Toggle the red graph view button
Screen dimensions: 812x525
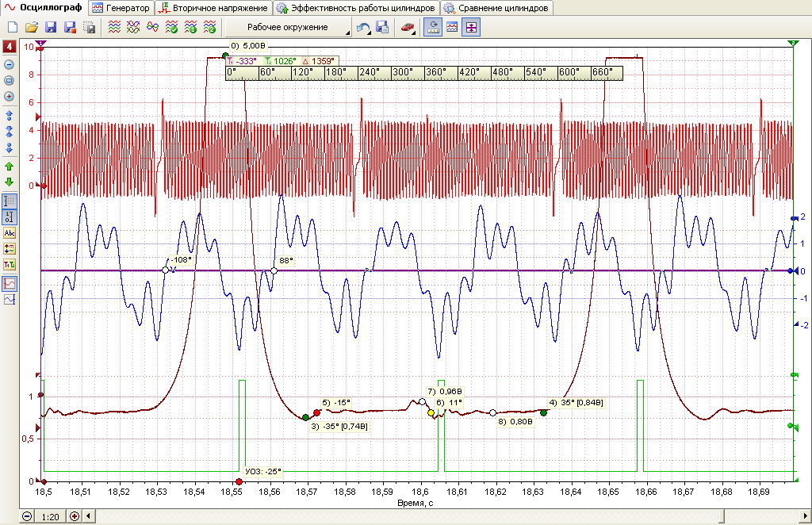(10, 284)
